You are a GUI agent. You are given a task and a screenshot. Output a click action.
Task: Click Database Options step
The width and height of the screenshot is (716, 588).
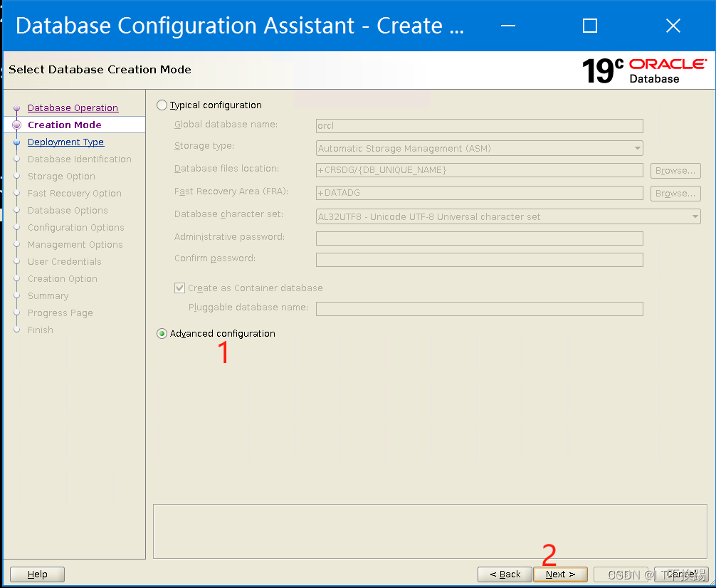(68, 210)
